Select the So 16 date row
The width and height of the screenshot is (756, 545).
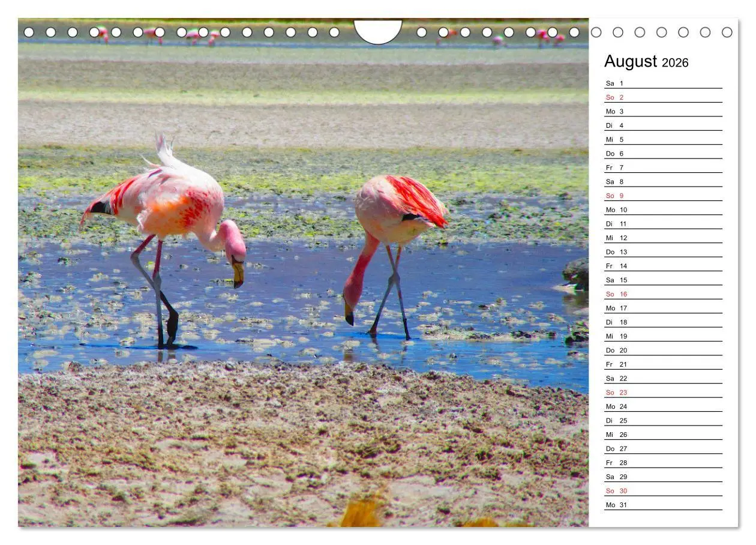click(x=663, y=294)
